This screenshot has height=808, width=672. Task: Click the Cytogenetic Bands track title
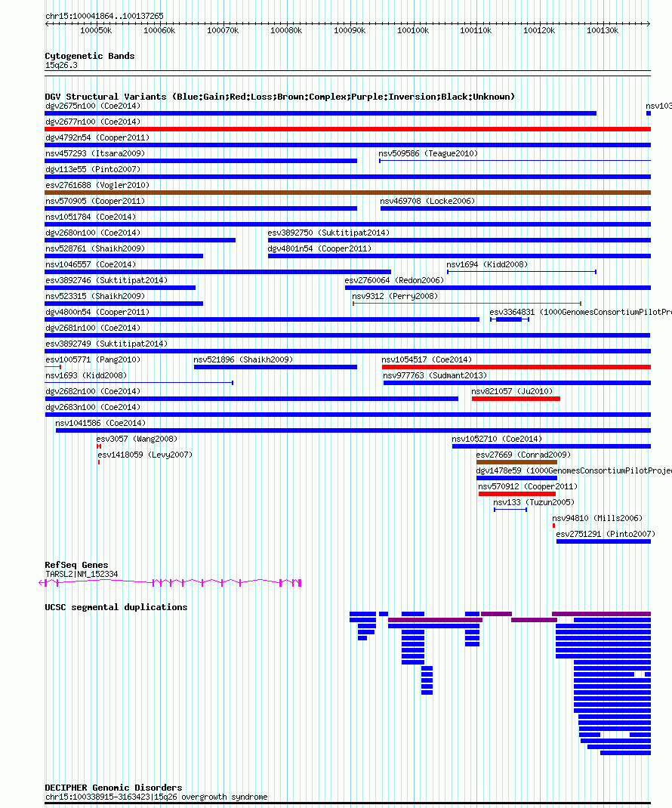point(90,56)
